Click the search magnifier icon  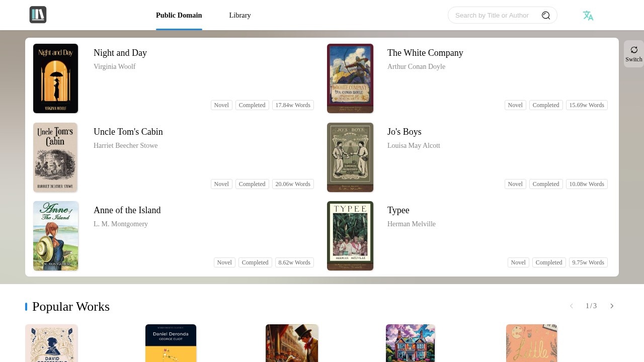click(x=546, y=16)
